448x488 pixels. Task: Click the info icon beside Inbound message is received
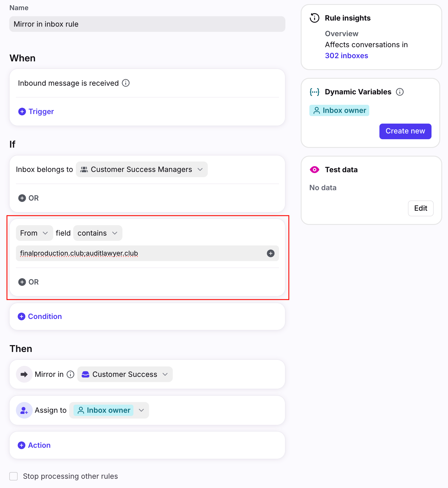coord(126,83)
